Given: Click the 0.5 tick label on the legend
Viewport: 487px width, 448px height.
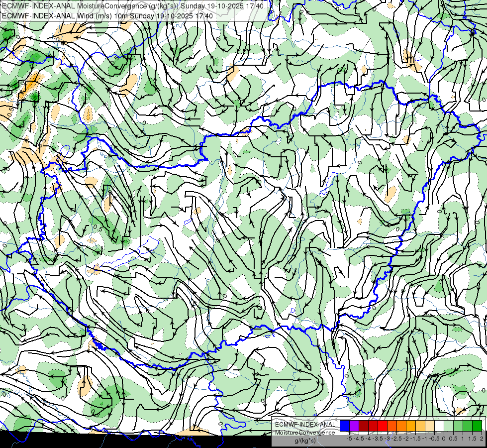Looking at the screenshot, I should coord(453,439).
